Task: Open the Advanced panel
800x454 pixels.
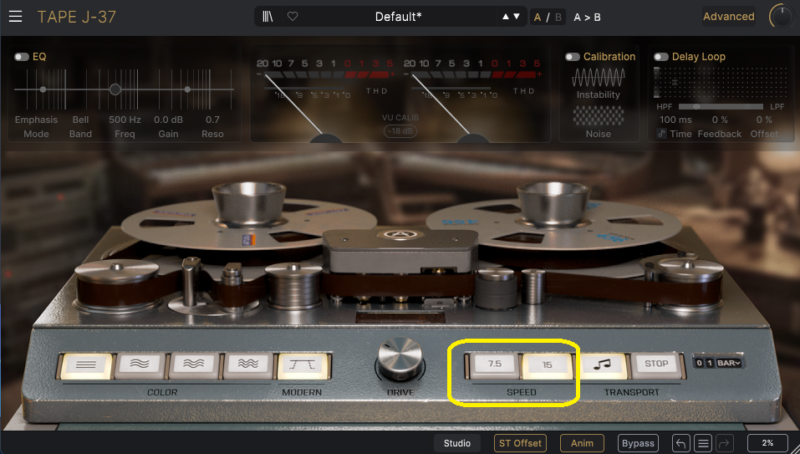Action: point(728,16)
